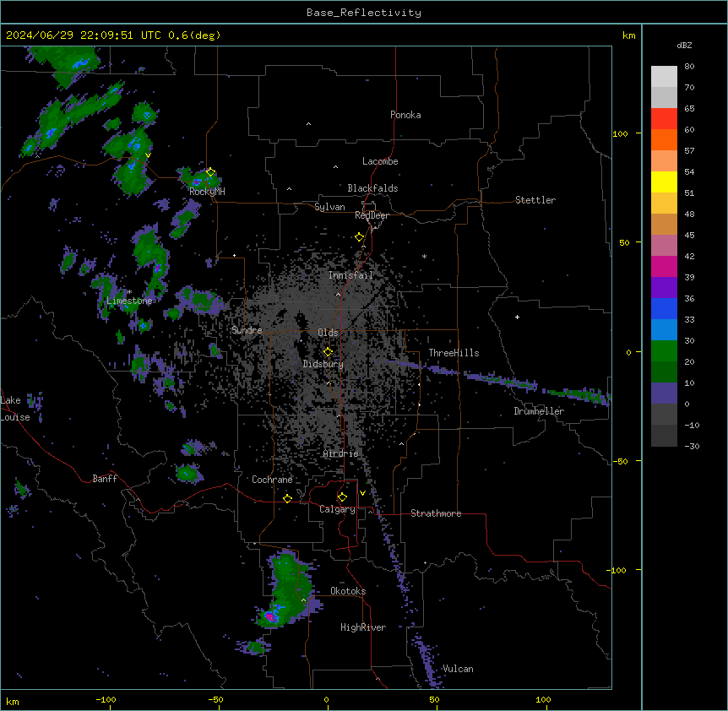The height and width of the screenshot is (711, 728).
Task: Click the 2024/06/29 22:09:51 UTC timestamp
Action: [x=84, y=35]
